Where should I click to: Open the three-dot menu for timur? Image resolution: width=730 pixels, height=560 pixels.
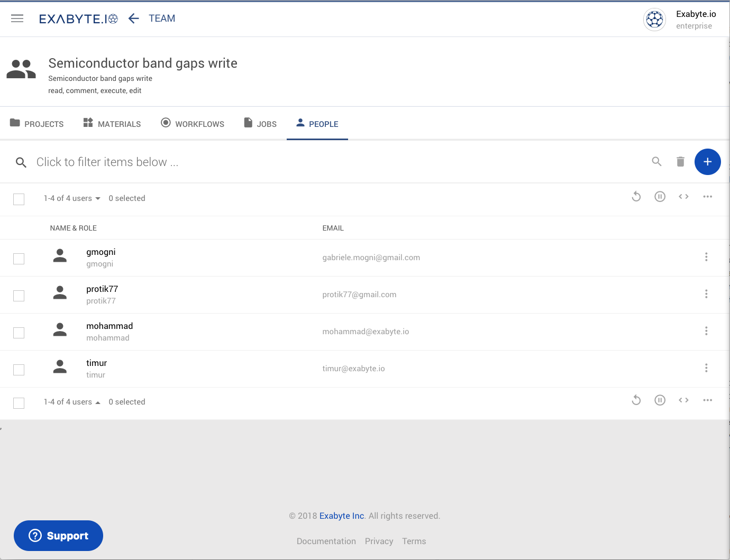(x=706, y=368)
